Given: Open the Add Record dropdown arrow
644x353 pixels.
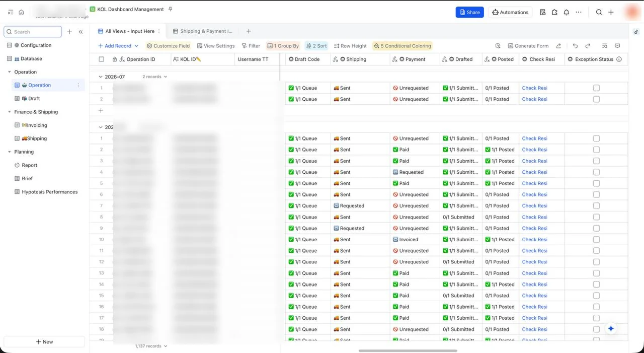Looking at the screenshot, I should pyautogui.click(x=136, y=46).
